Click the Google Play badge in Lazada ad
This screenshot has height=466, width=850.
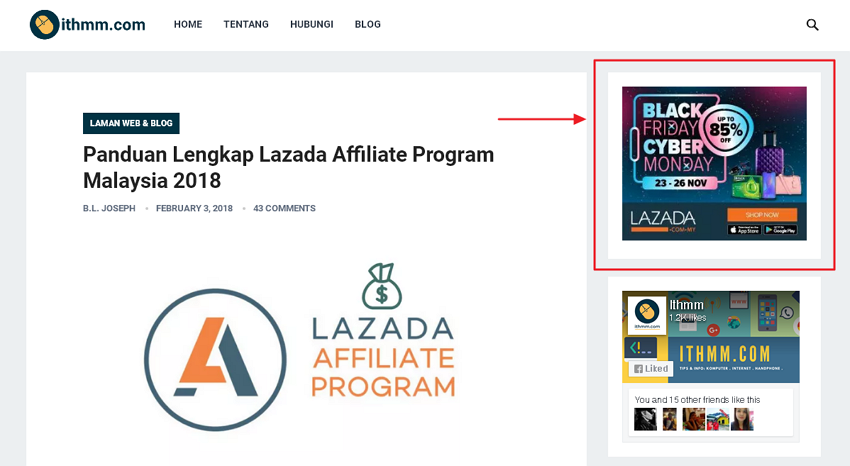(780, 230)
